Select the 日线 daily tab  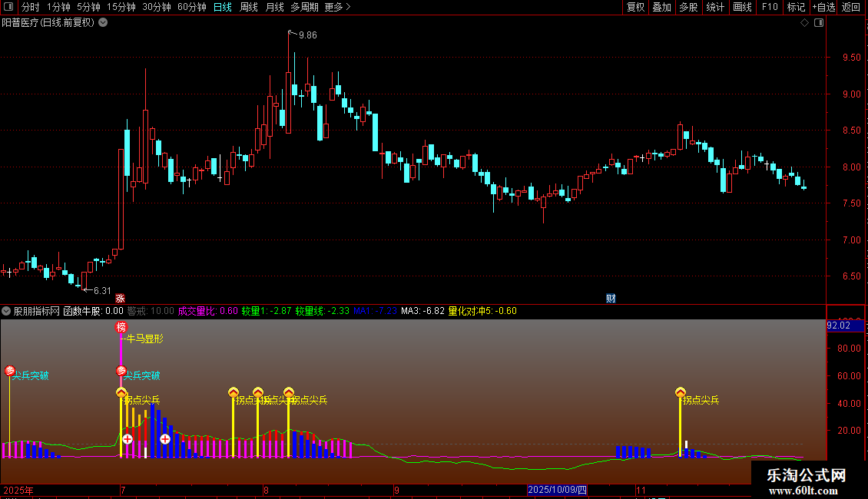[223, 7]
